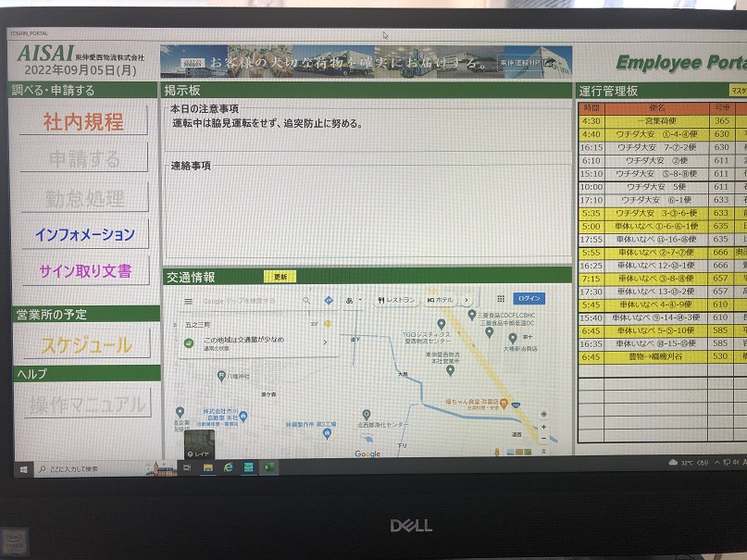Image resolution: width=747 pixels, height=560 pixels.
Task: Open directions with the blue route icon
Action: tap(329, 301)
